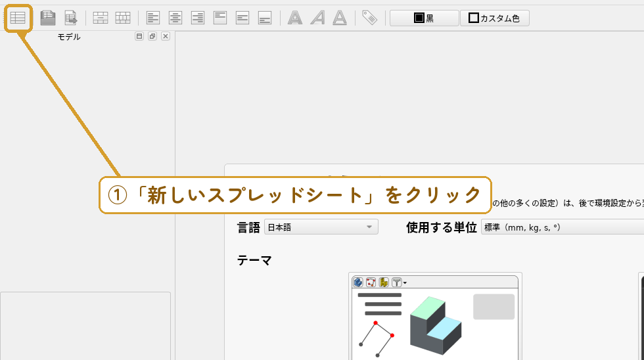The height and width of the screenshot is (360, 644).
Task: Click the モデル panel title
Action: click(x=68, y=37)
